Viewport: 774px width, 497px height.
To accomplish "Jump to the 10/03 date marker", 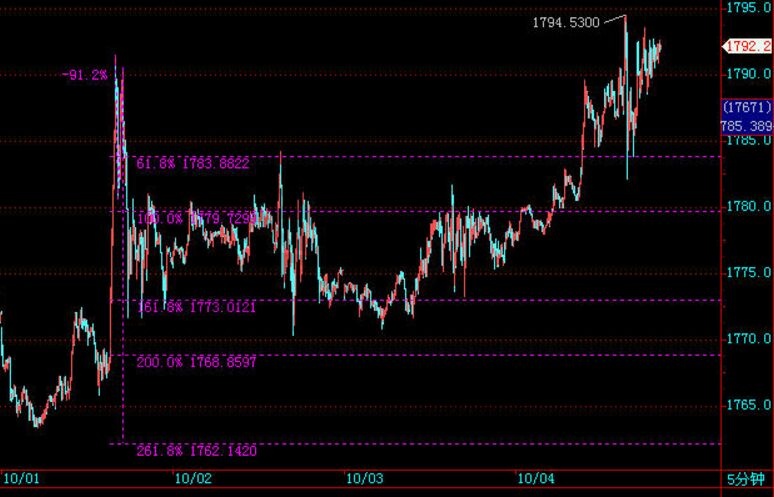I will [364, 479].
